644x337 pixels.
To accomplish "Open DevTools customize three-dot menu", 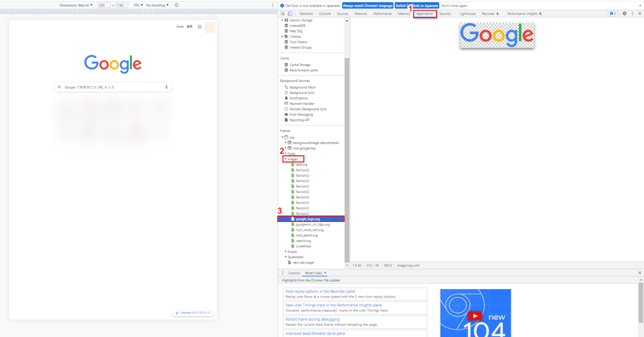I will [x=632, y=14].
